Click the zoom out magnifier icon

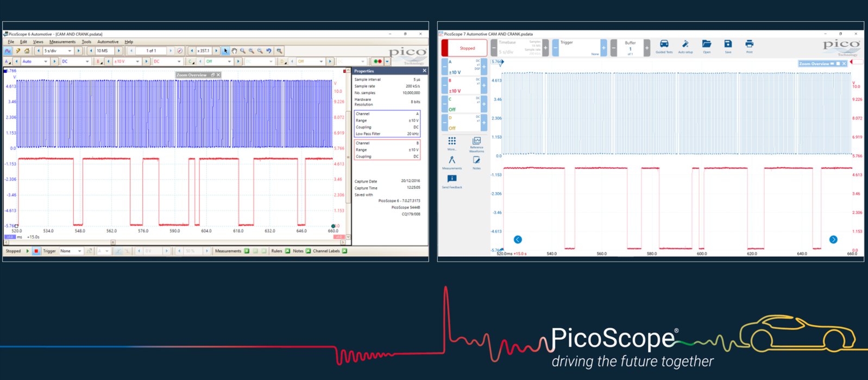[x=260, y=51]
